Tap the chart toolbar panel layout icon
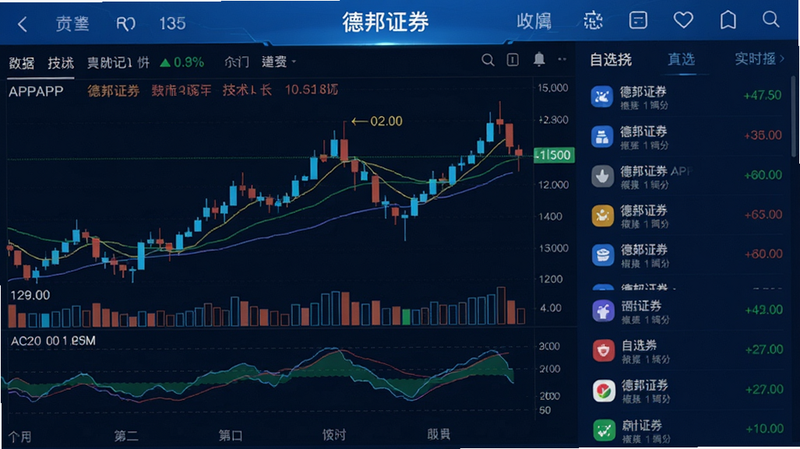 (513, 60)
